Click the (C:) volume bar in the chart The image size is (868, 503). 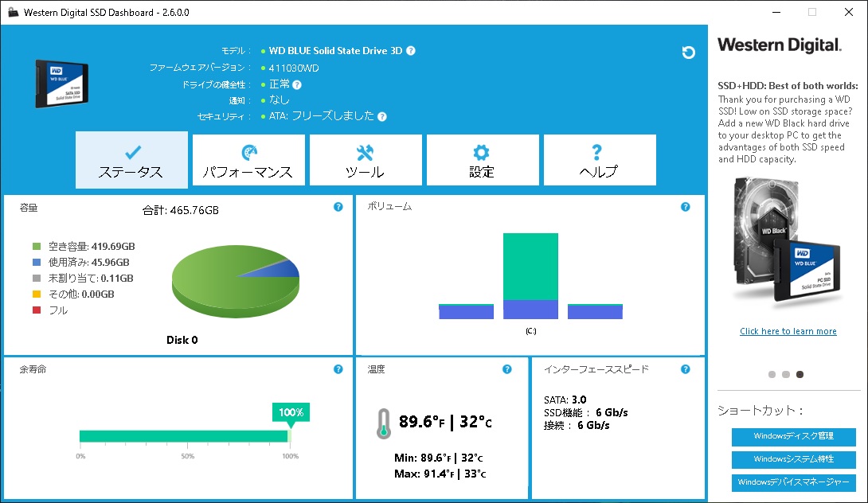click(530, 276)
